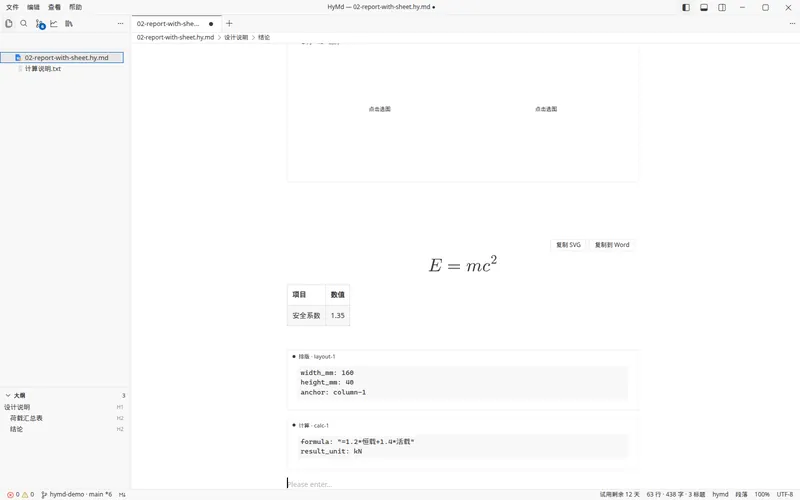
Task: Click UTF-8 encoding in status bar
Action: (x=785, y=494)
